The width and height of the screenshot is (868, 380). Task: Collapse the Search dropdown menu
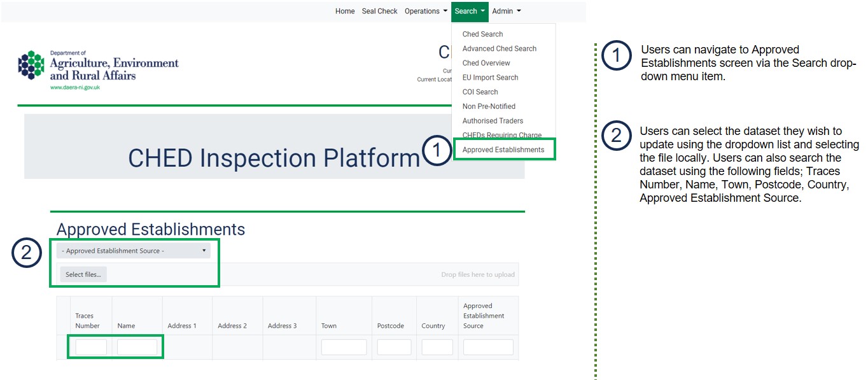tap(470, 11)
